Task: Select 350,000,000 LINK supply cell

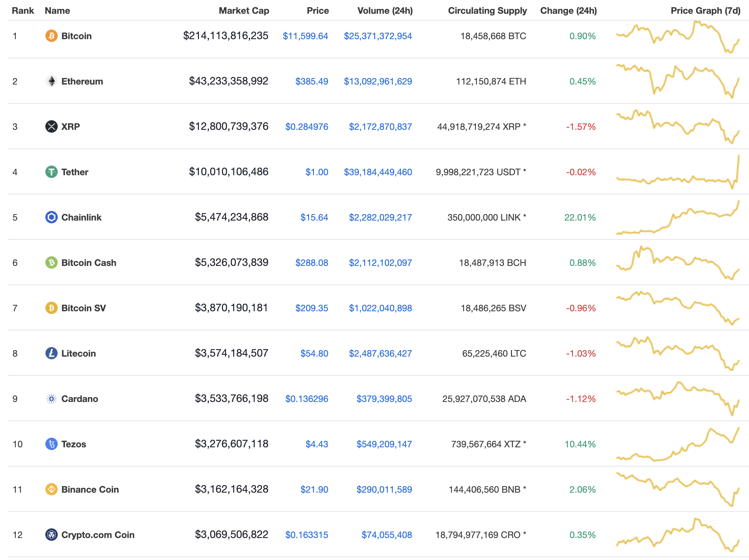Action: (x=487, y=217)
